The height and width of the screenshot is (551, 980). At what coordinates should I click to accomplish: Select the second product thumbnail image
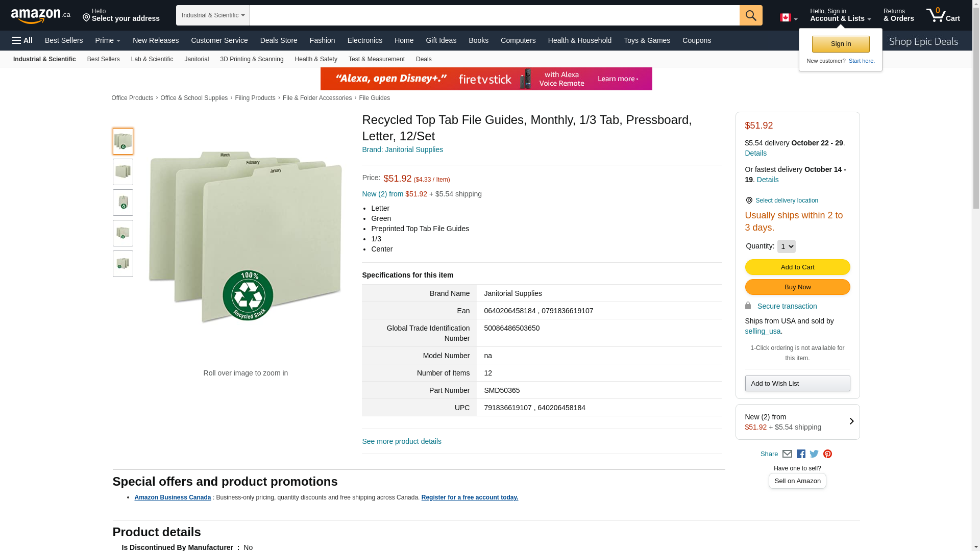click(123, 172)
